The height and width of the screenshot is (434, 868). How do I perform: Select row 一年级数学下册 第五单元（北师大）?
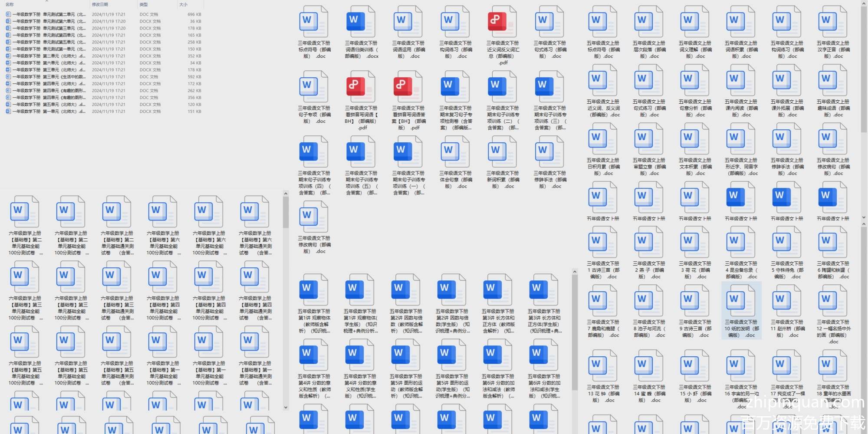click(103, 105)
